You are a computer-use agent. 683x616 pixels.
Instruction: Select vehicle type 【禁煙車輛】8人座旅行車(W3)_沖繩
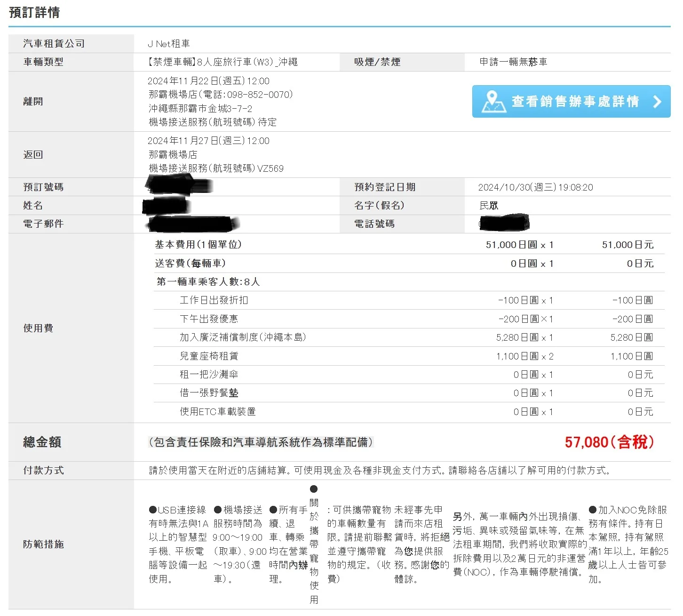pos(223,62)
